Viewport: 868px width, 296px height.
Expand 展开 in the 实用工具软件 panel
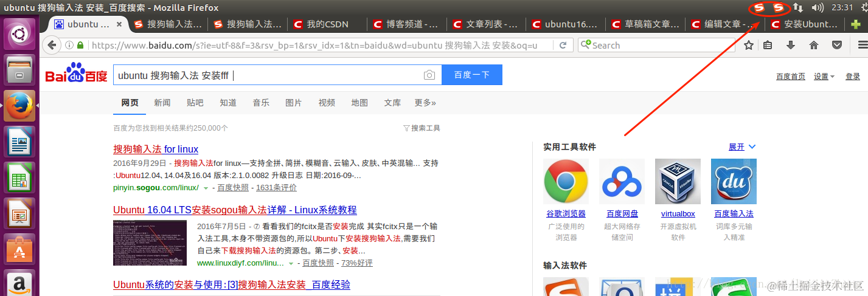coord(742,147)
